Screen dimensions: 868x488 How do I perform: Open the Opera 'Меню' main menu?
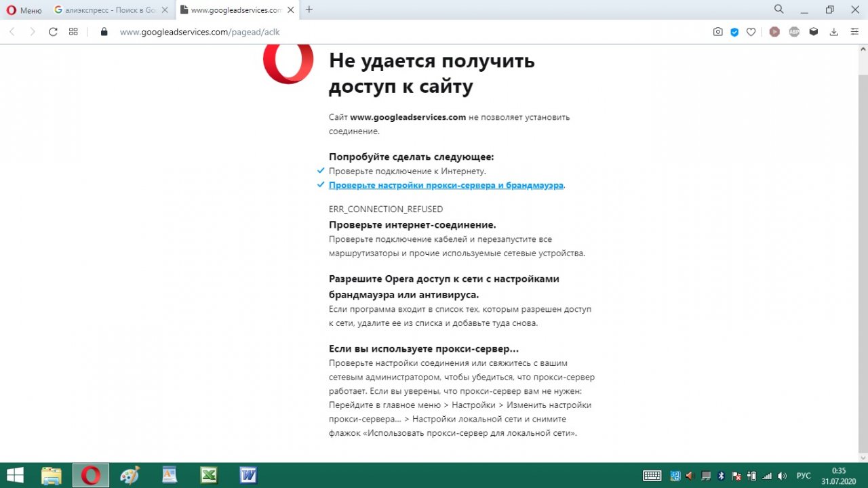coord(24,10)
